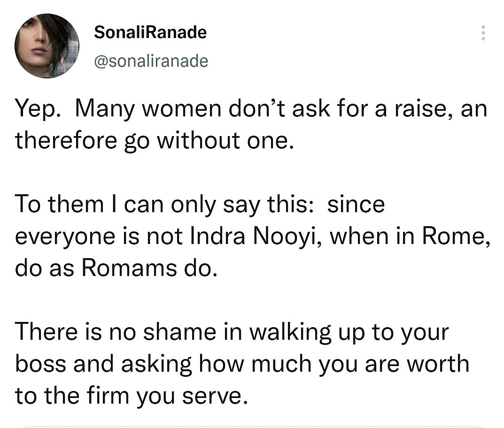The width and height of the screenshot is (504, 428).
Task: Click the word 'since' after the colon
Action: click(x=356, y=205)
